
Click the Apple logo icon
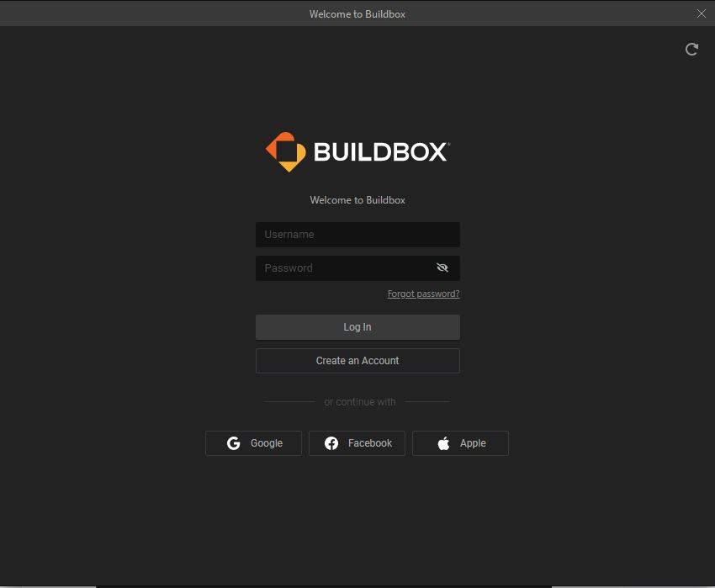click(443, 443)
